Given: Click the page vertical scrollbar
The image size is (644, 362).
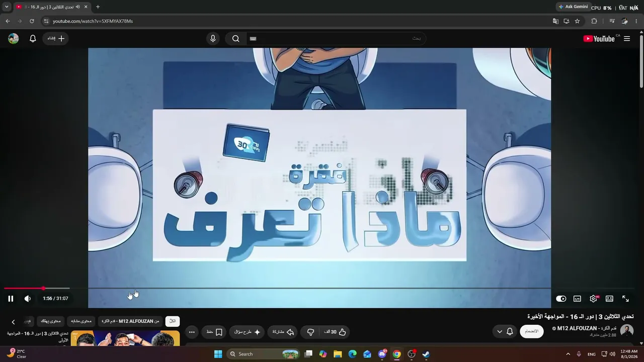Looking at the screenshot, I should click(x=641, y=60).
